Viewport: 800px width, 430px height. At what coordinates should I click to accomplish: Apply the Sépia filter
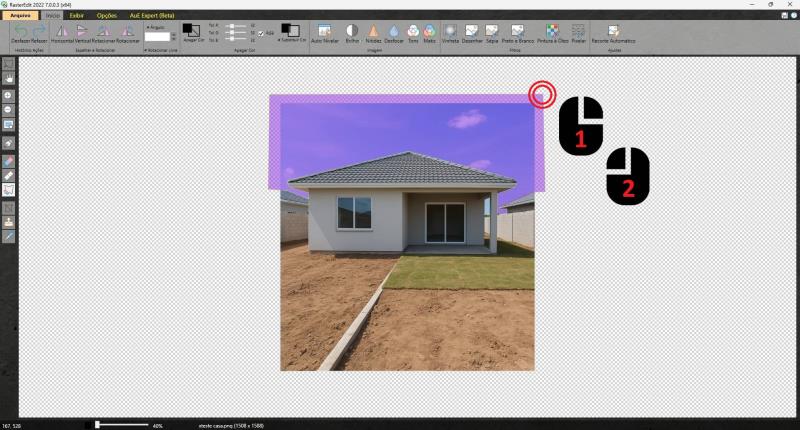point(492,33)
